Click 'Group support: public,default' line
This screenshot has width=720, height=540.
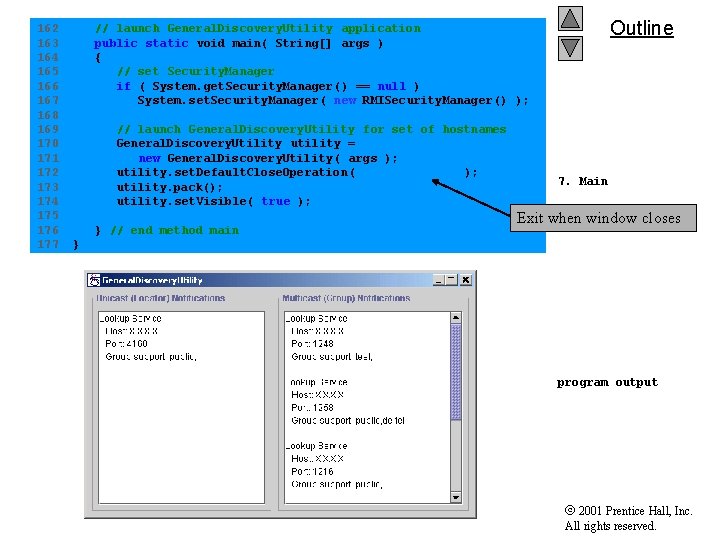click(348, 420)
